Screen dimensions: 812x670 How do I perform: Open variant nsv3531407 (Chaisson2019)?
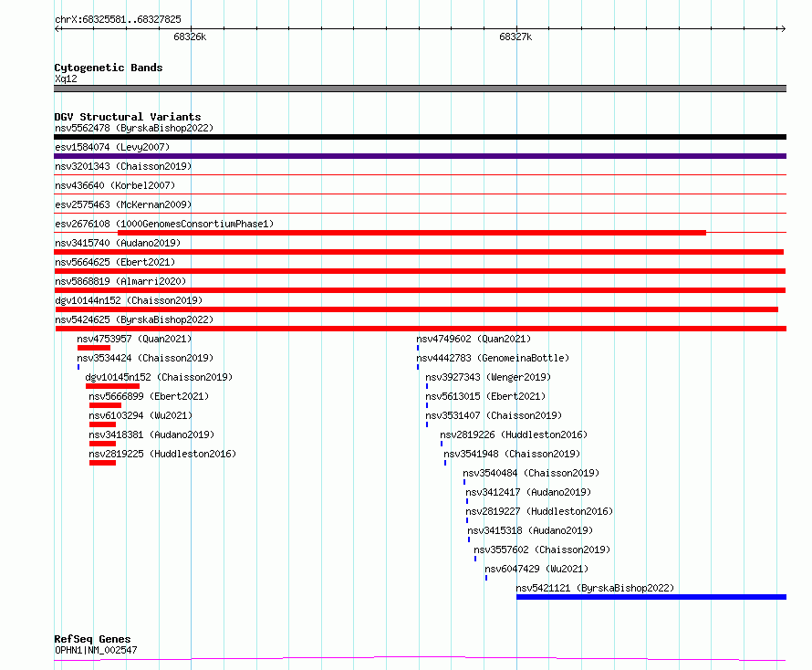coord(494,415)
